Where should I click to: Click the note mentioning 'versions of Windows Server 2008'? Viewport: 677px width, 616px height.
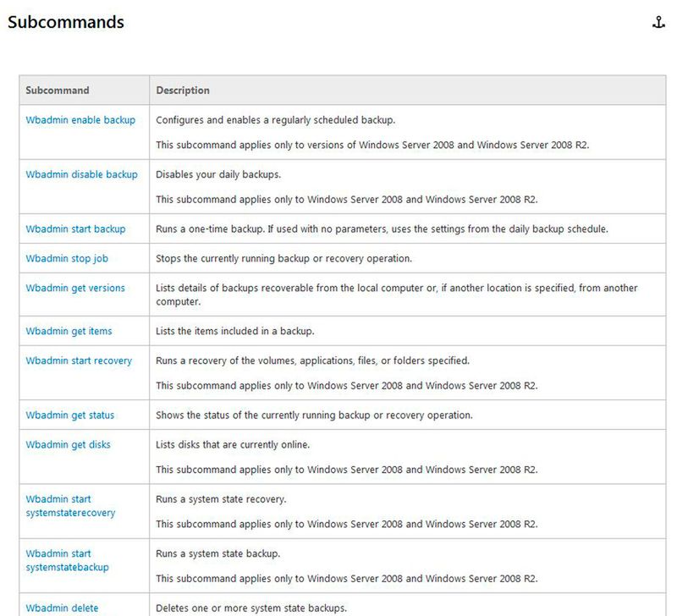372,145
